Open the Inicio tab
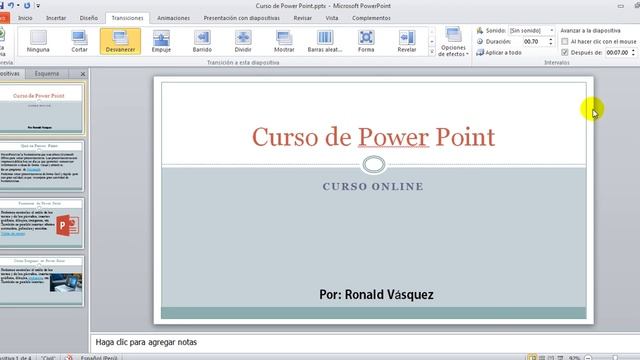Viewport: 640px width, 360px height. click(x=25, y=18)
